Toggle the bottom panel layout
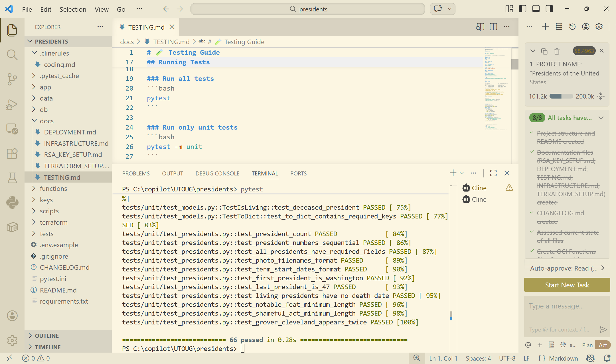The height and width of the screenshot is (364, 616). [x=536, y=9]
